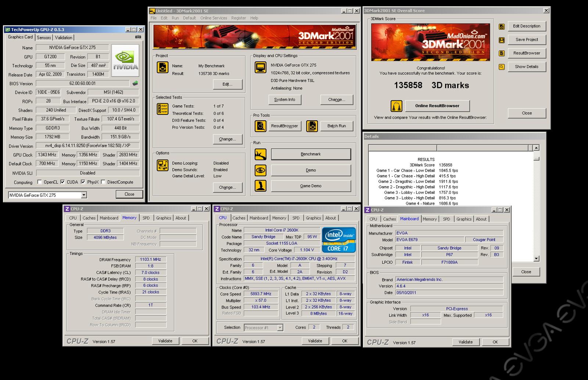Click the Online ResultBrowser globe icon

[x=396, y=106]
